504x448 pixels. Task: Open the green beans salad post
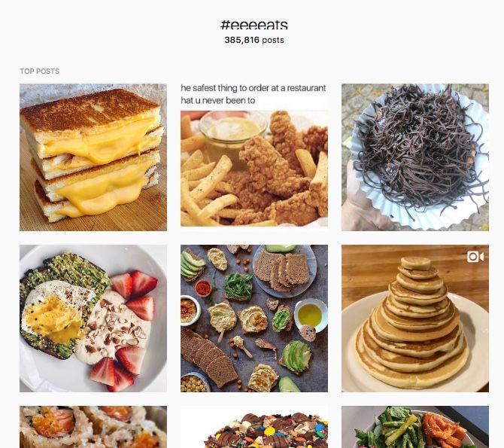click(415, 427)
